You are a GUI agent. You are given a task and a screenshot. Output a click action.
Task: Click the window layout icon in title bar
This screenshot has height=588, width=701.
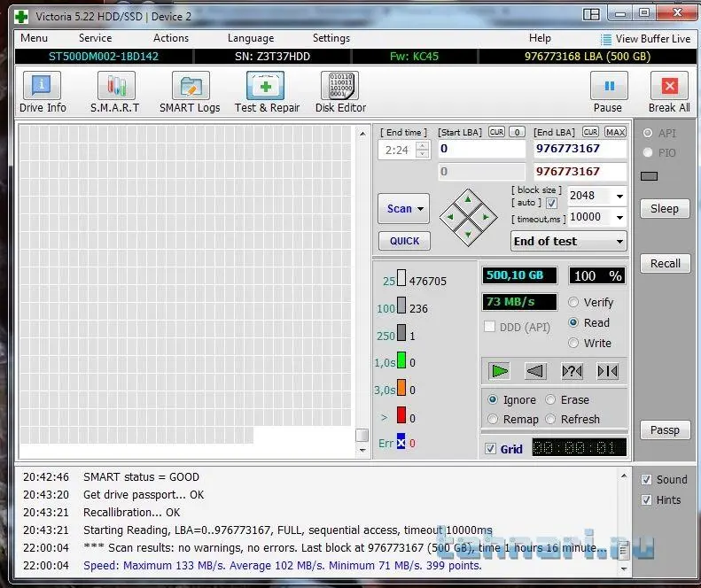pyautogui.click(x=591, y=15)
